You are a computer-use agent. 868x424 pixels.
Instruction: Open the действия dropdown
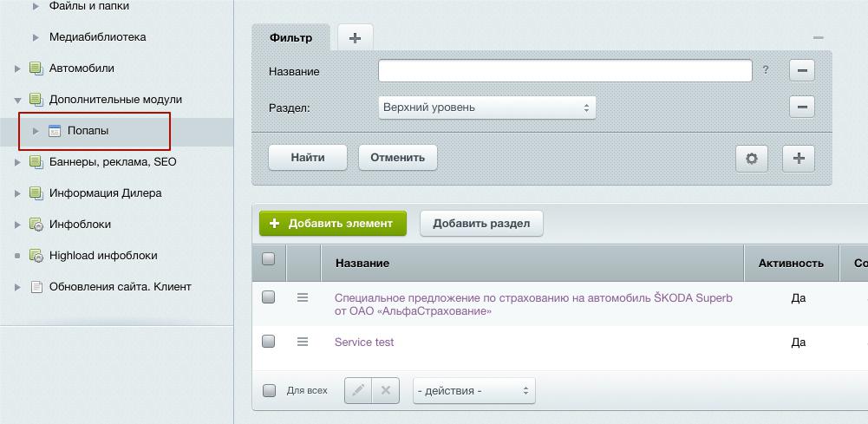coord(474,391)
